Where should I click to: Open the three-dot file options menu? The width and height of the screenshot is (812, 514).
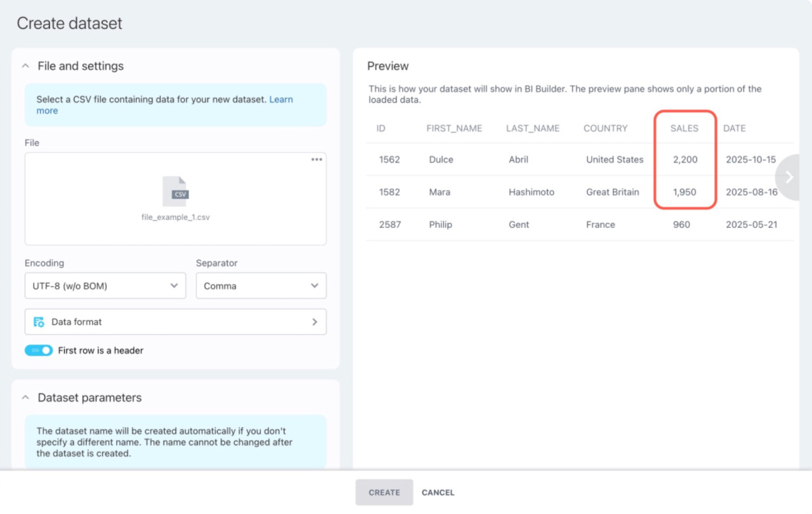pos(317,160)
